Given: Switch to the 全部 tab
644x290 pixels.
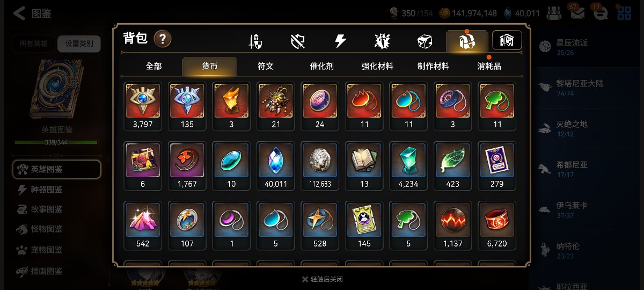Looking at the screenshot, I should (x=153, y=66).
